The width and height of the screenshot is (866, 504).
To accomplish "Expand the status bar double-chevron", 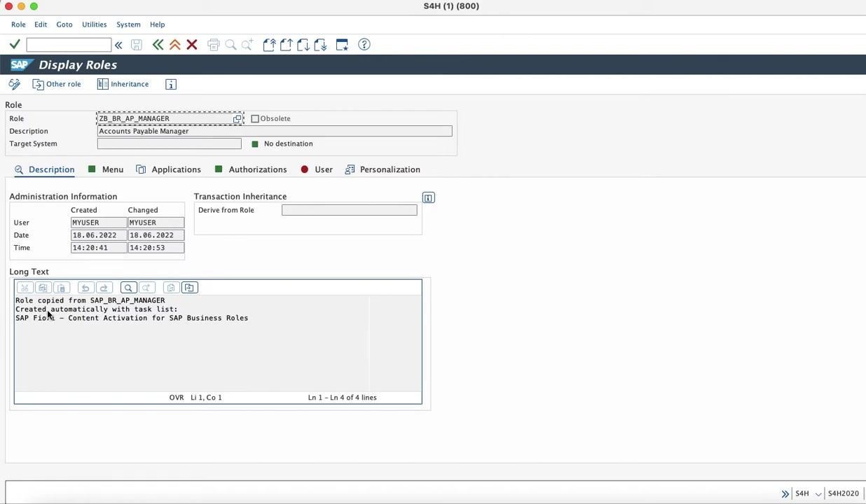I will coord(785,493).
